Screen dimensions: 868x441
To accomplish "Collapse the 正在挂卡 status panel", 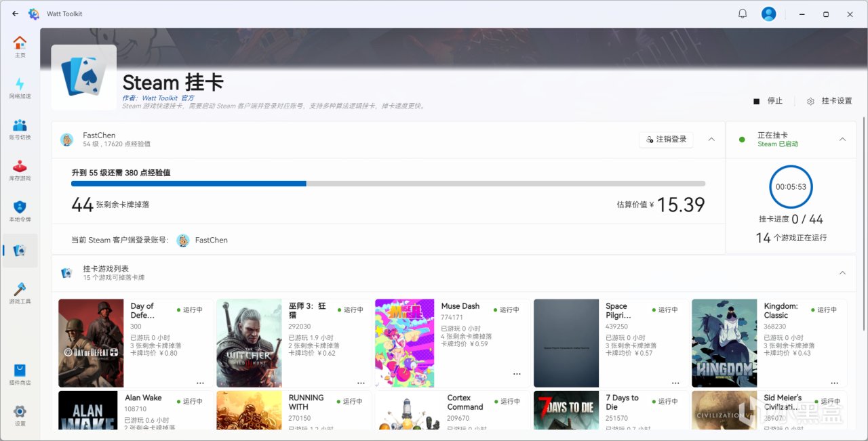I will (x=842, y=139).
